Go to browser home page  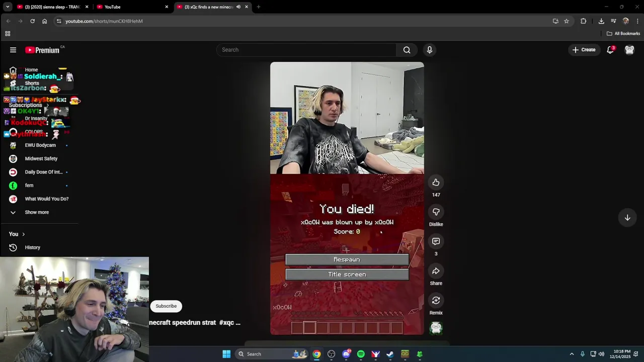(44, 21)
